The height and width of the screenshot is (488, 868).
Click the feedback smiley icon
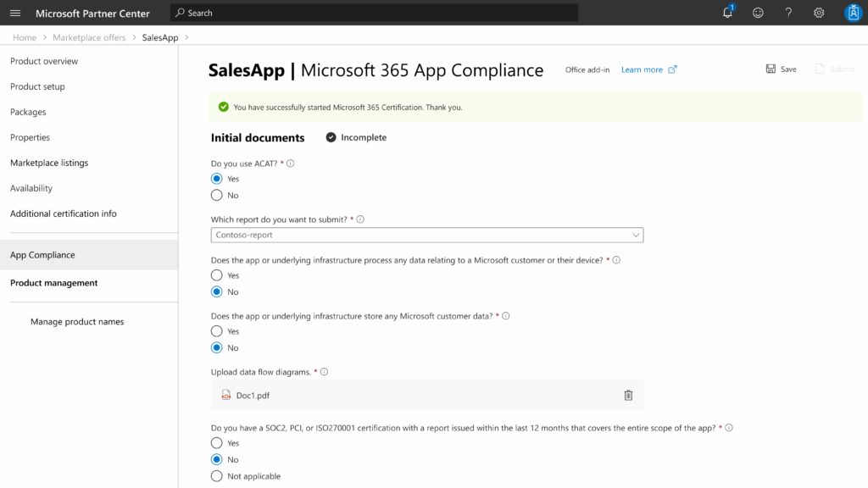(757, 13)
